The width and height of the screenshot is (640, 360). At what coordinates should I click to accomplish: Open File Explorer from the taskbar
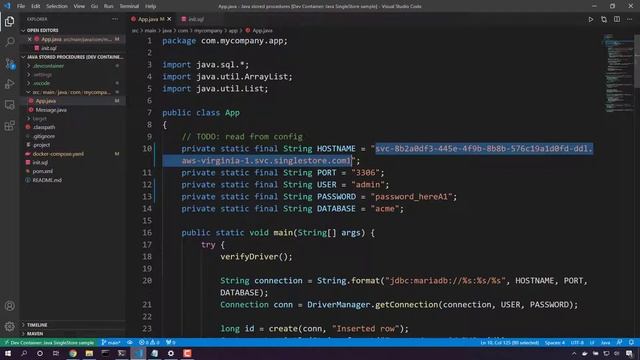point(89,353)
